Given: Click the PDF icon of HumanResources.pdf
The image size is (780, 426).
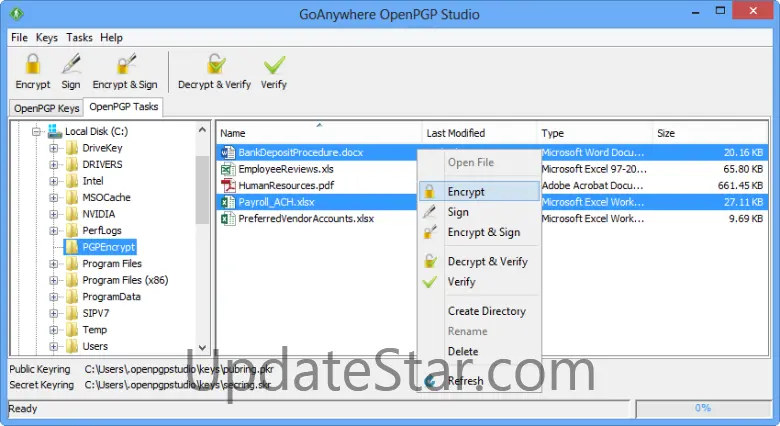Looking at the screenshot, I should pyautogui.click(x=228, y=186).
